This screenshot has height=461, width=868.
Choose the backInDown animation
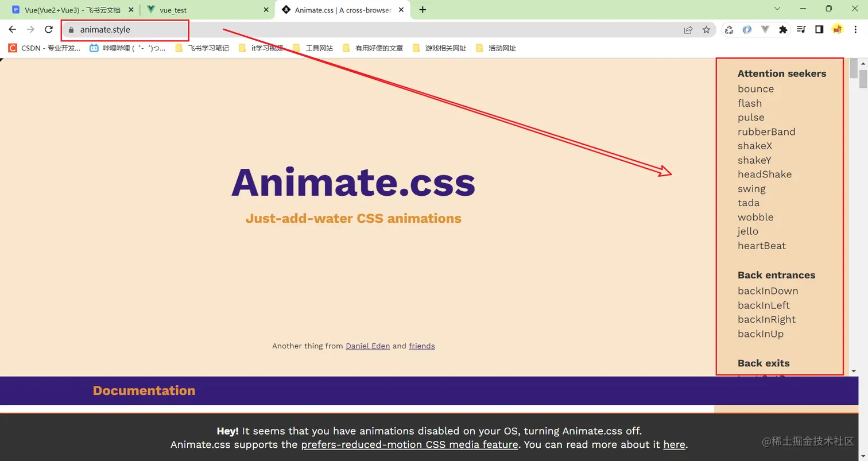coord(768,291)
